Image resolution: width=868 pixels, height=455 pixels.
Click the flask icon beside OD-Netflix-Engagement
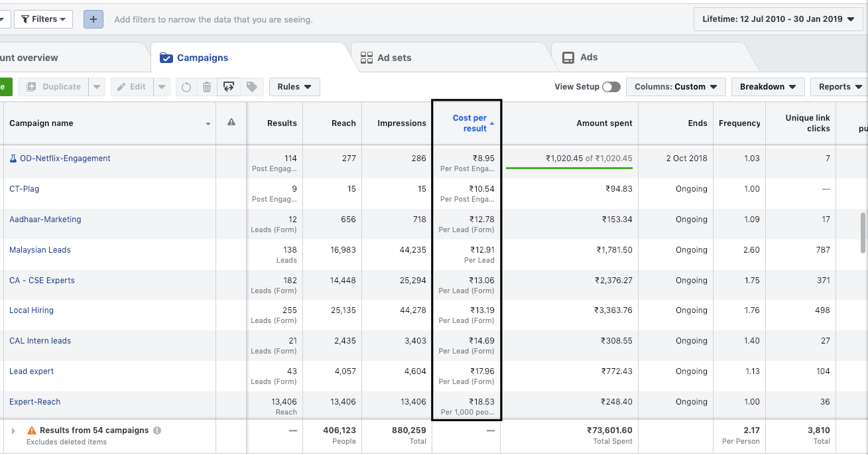(x=13, y=159)
